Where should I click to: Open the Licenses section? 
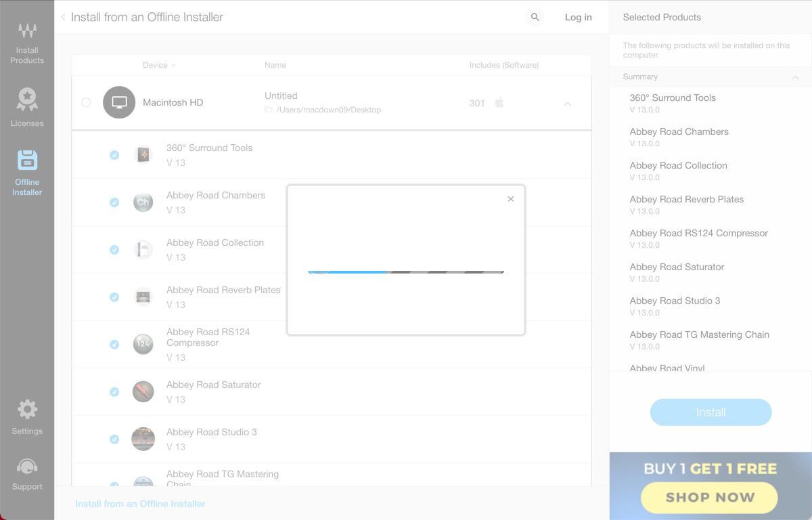click(27, 107)
